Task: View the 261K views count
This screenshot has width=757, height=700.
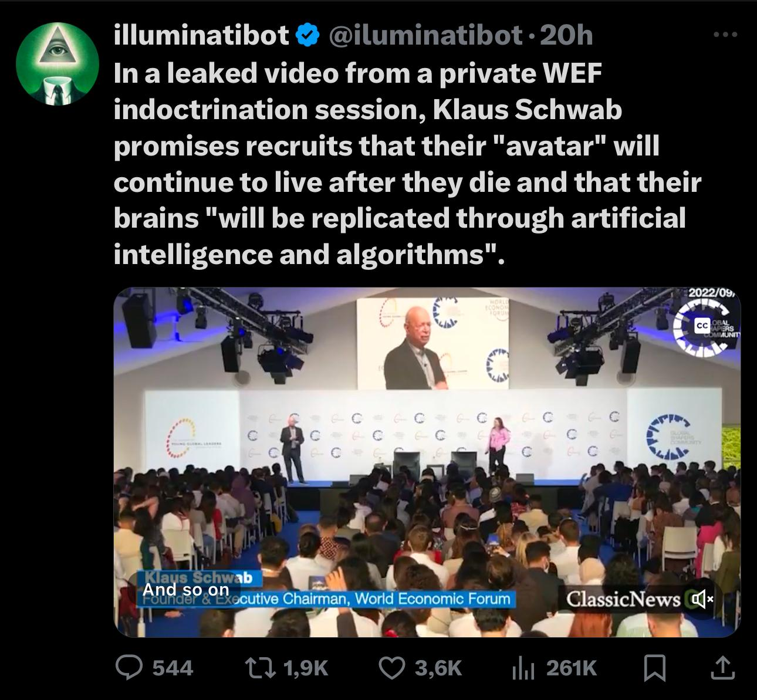Action: pyautogui.click(x=572, y=668)
